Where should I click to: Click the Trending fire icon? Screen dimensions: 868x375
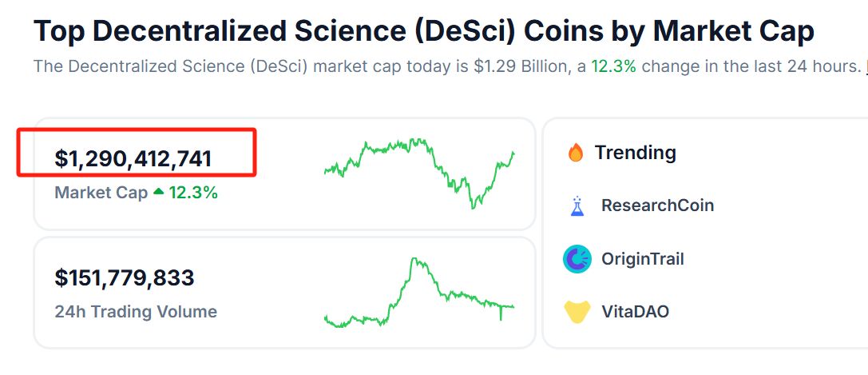(576, 153)
